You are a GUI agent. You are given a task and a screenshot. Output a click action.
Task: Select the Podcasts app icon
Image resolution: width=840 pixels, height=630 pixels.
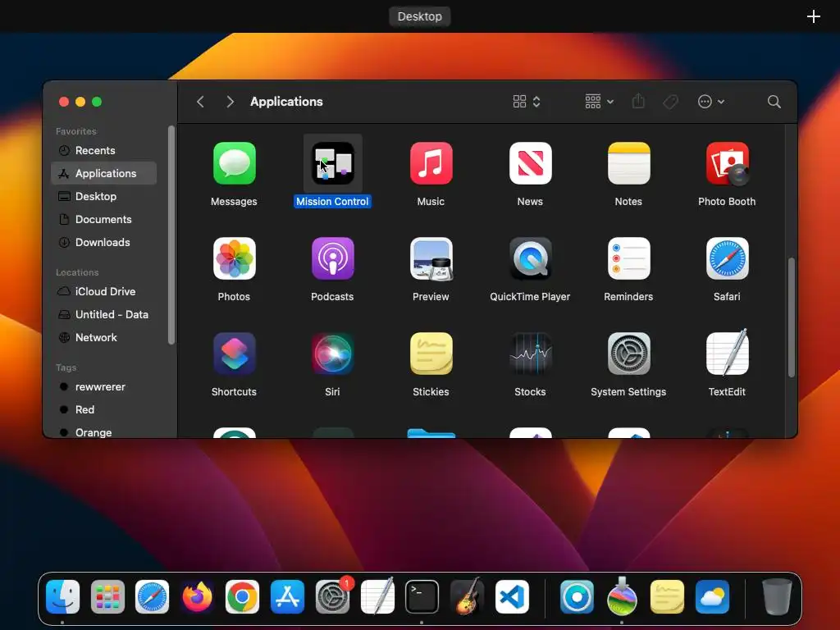click(x=333, y=258)
